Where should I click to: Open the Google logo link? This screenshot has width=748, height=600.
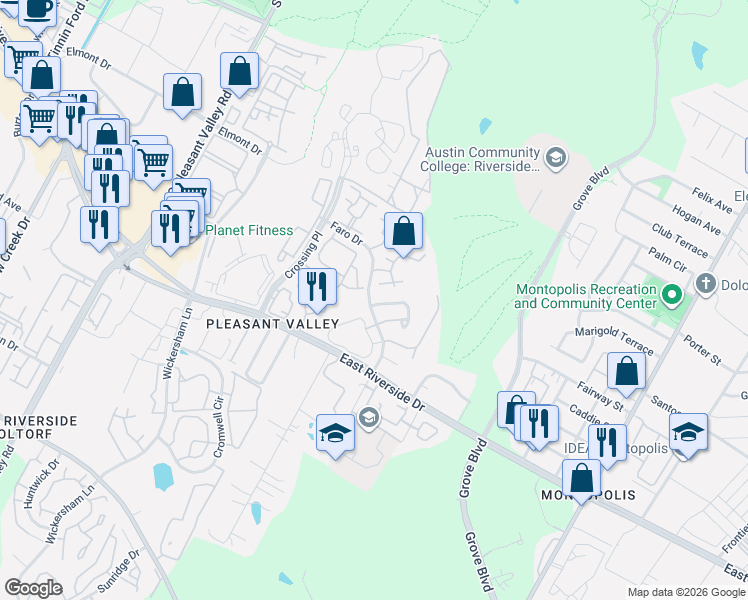(33, 588)
